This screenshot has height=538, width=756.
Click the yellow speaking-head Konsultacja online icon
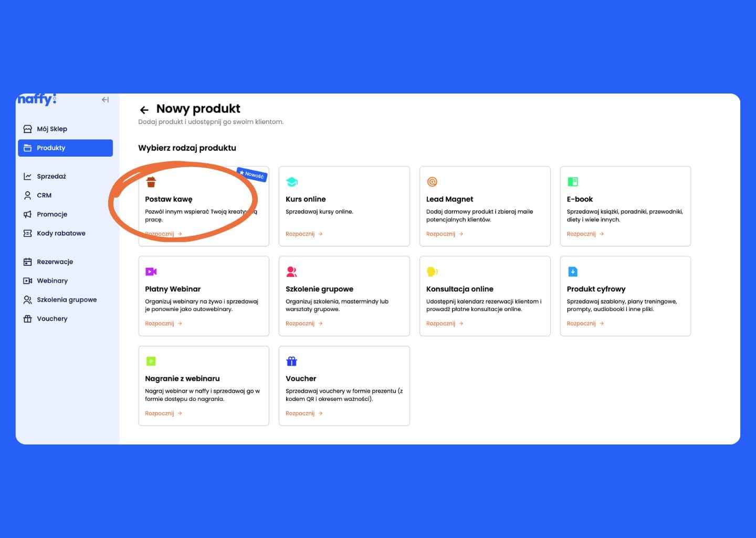432,272
